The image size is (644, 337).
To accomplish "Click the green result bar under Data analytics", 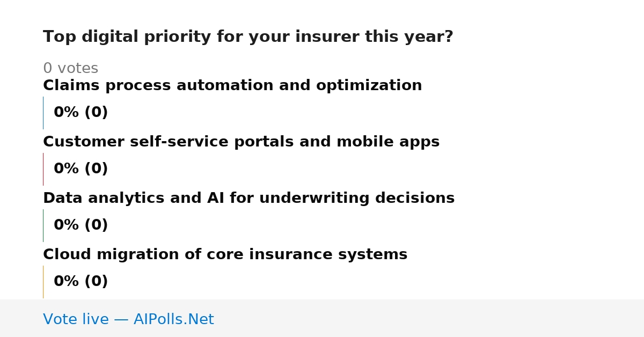I will [43, 225].
